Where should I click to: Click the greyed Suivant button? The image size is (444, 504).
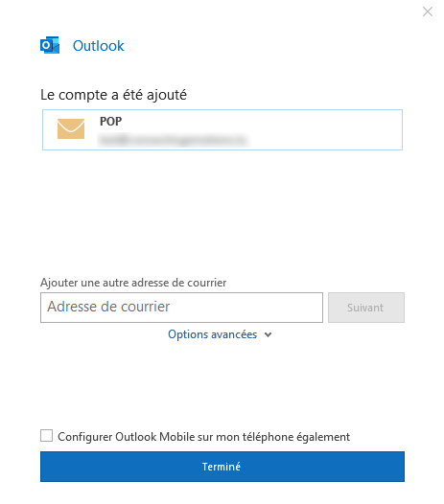[x=366, y=308]
